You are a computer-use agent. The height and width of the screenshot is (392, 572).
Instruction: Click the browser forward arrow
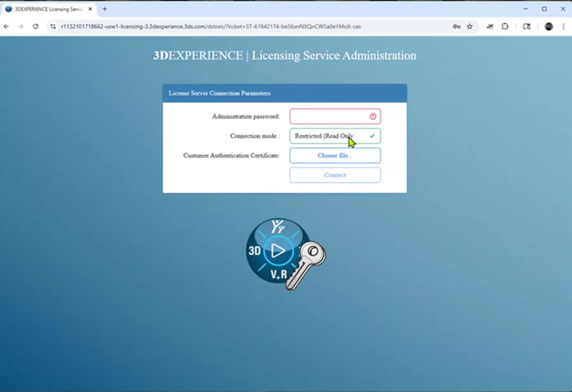[x=21, y=26]
